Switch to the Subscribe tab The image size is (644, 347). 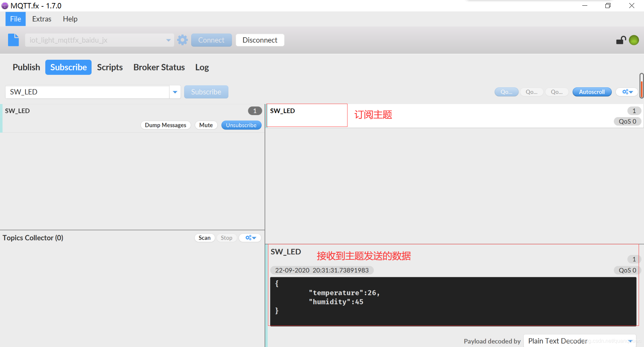68,67
